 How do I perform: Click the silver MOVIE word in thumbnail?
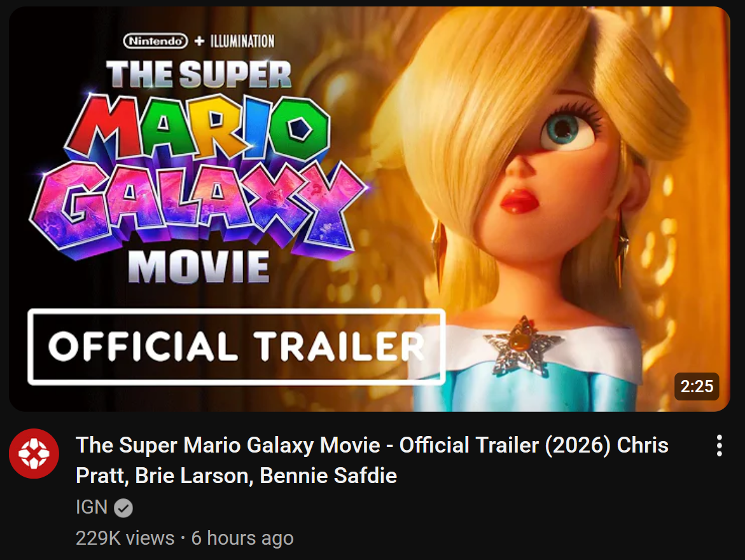point(198,267)
